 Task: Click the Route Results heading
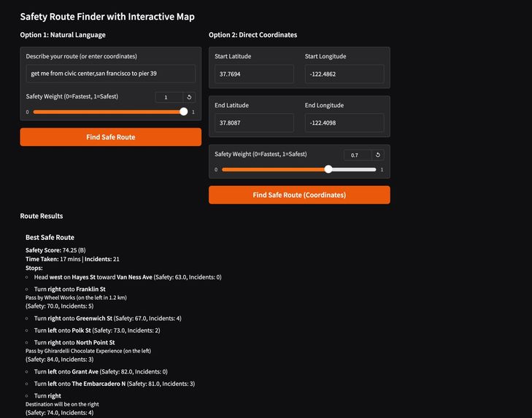42,216
